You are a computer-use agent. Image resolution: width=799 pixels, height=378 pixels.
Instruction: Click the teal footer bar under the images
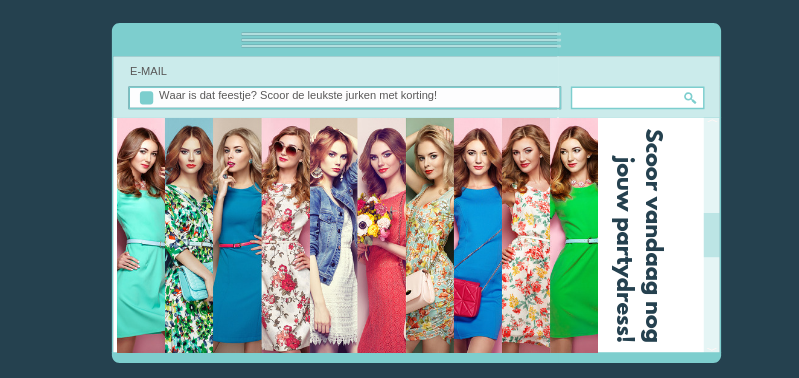pyautogui.click(x=416, y=357)
